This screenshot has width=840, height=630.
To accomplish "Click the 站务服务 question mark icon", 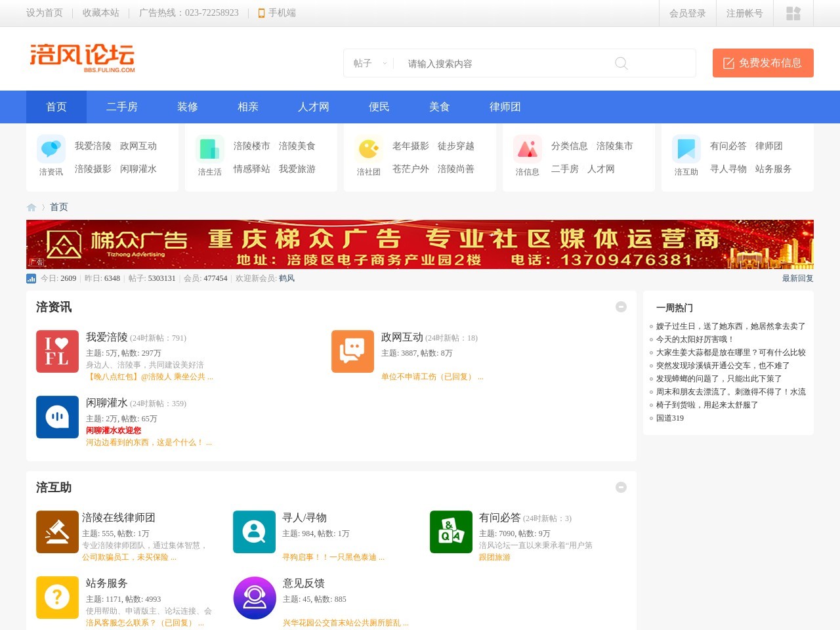I will click(x=57, y=597).
